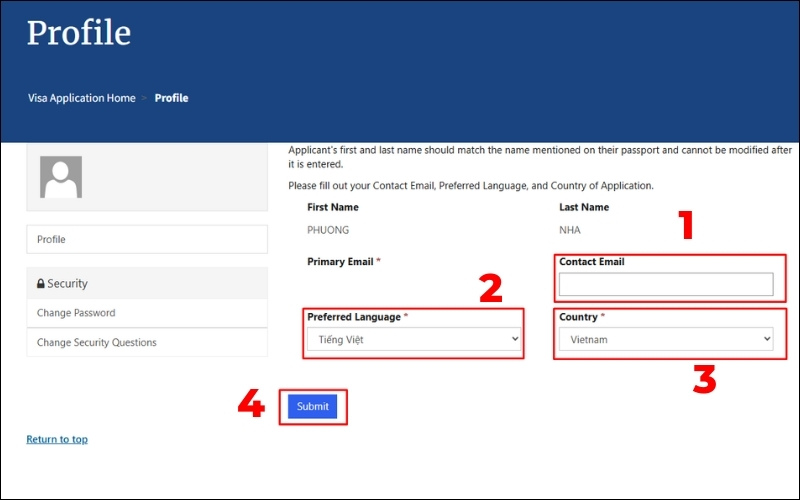
Task: Click the gray user avatar placeholder image
Action: 61,177
